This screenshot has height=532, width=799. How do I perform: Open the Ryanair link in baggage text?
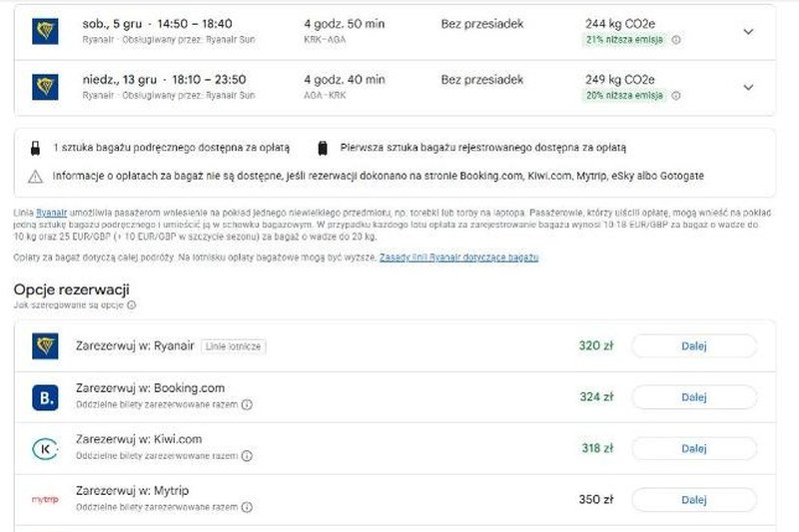point(52,213)
